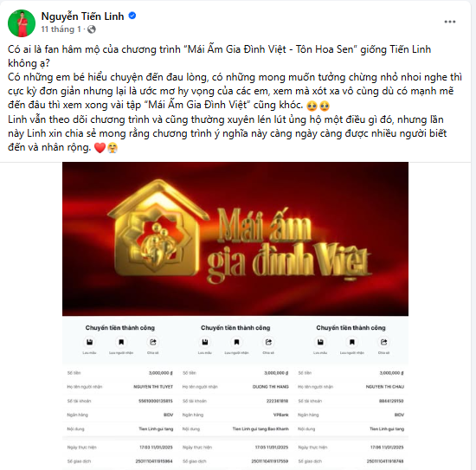Image resolution: width=476 pixels, height=470 pixels.
Task: Click first Chuyển tiền thành công heading
Action: pyautogui.click(x=120, y=327)
